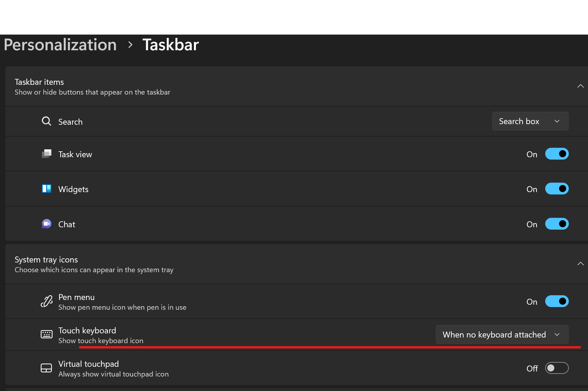Click the Pen menu icon
Viewport: 588px width, 391px height.
46,301
